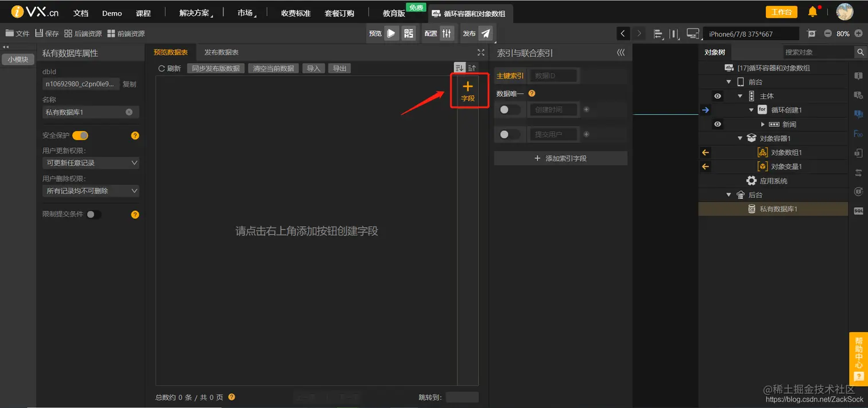The height and width of the screenshot is (408, 868).
Task: Click the 添加索引字段 button
Action: [x=560, y=158]
